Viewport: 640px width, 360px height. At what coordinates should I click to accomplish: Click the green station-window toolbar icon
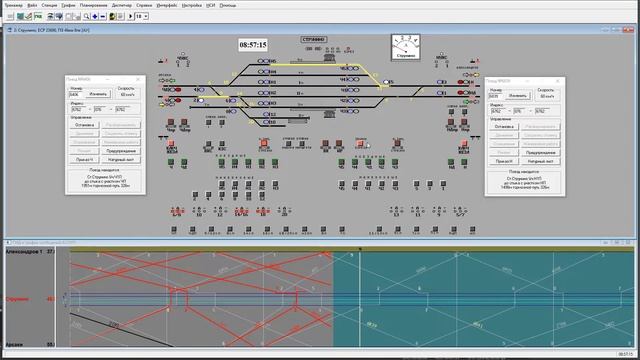pos(20,16)
